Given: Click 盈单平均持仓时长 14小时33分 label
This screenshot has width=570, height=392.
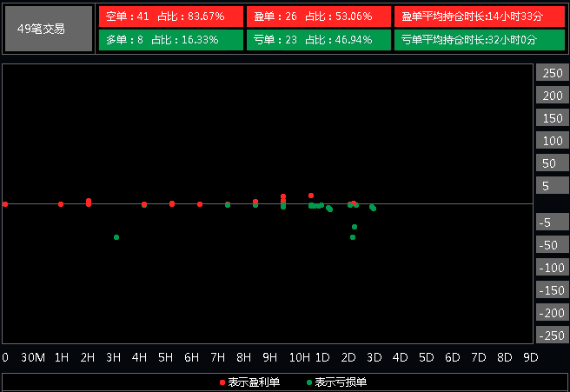Looking at the screenshot, I should point(480,17).
